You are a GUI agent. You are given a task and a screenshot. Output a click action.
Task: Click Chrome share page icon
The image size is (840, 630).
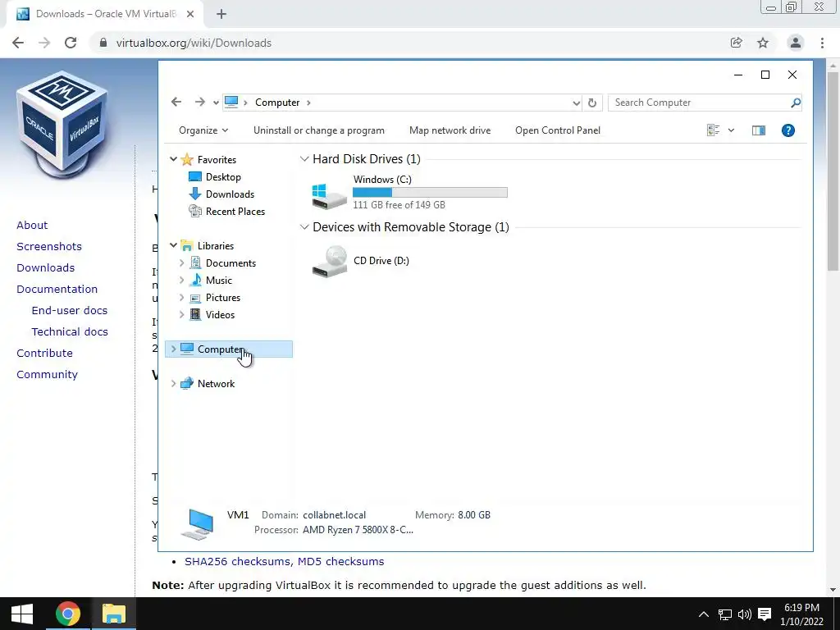737,43
